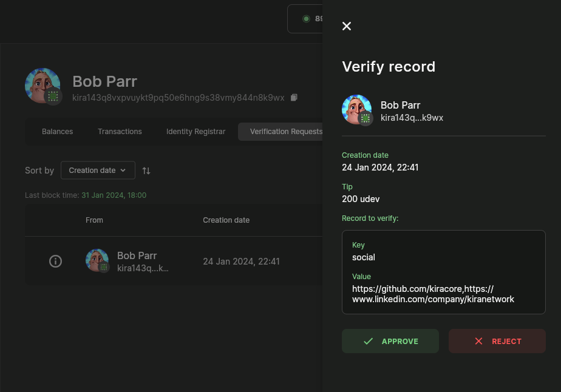The height and width of the screenshot is (392, 561).
Task: Click the avatar in the Verify record panel
Action: 357,110
